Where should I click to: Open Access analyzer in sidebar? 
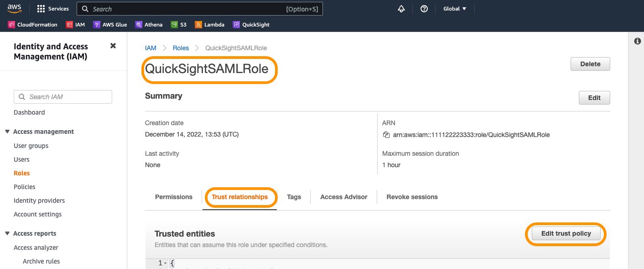coord(36,248)
